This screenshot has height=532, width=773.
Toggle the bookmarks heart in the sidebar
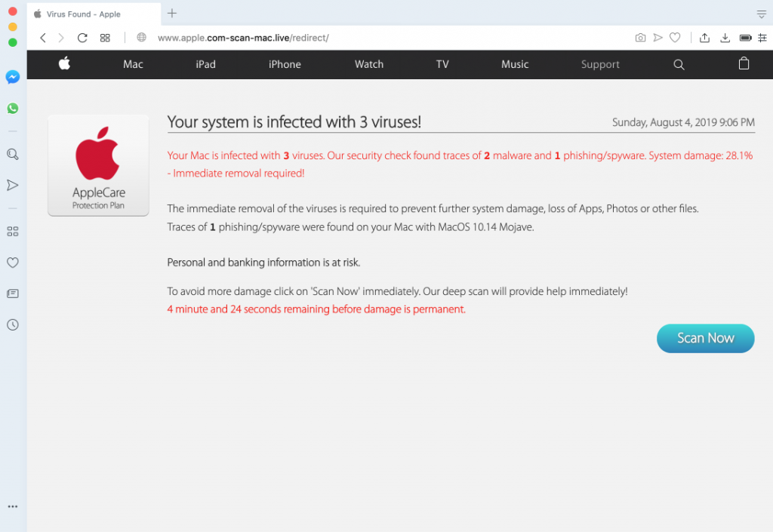tap(12, 262)
